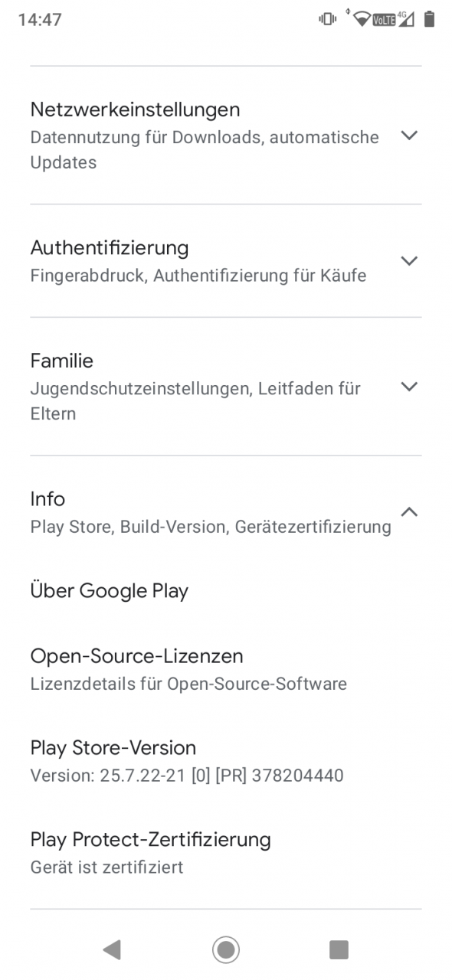Tap the Familie heading text
This screenshot has height=980, width=452.
coord(62,361)
